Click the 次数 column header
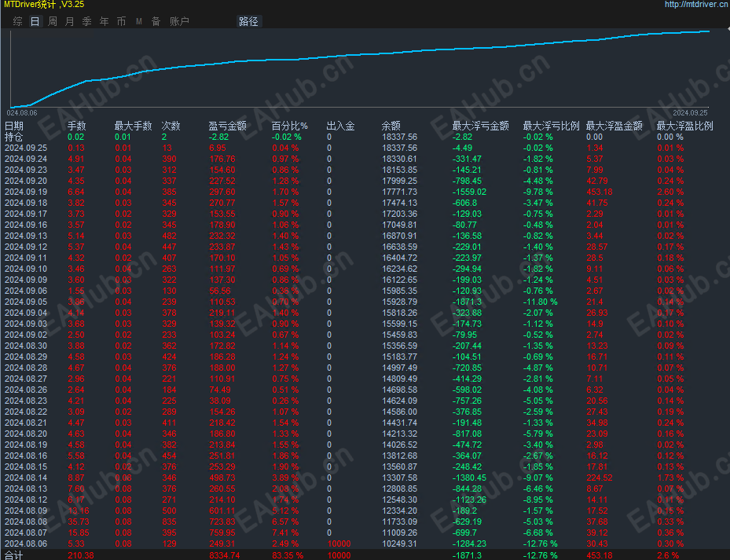Screen dimensions: 730x560 tap(171, 126)
